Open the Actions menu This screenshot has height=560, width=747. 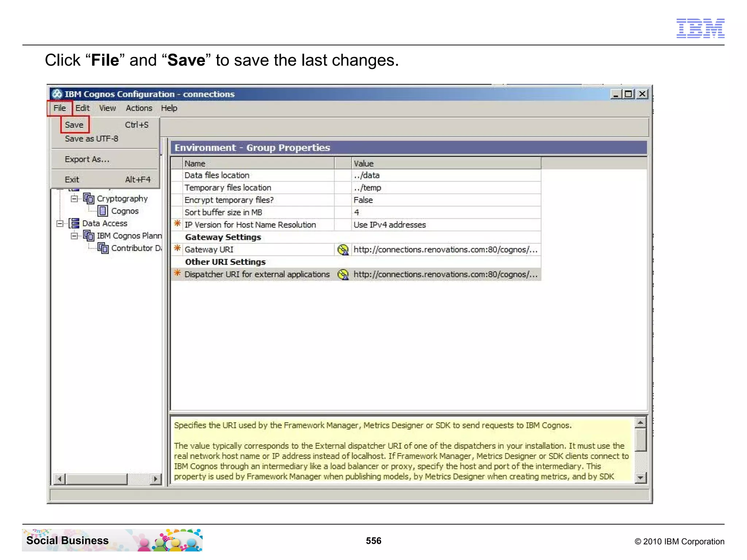(139, 108)
